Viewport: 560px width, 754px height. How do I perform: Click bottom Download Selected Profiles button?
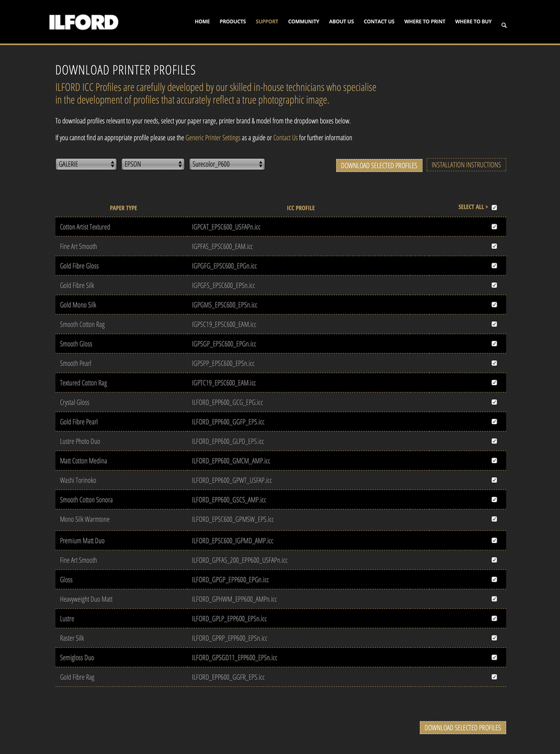(x=463, y=728)
